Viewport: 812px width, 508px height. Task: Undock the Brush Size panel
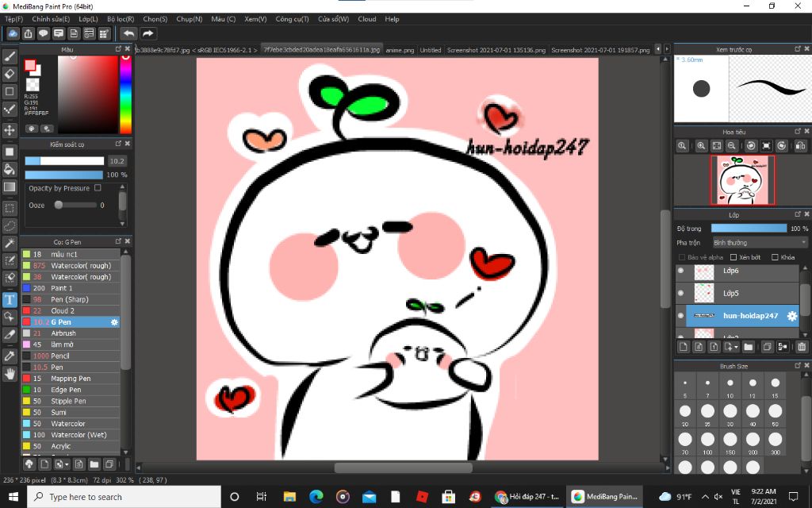798,365
